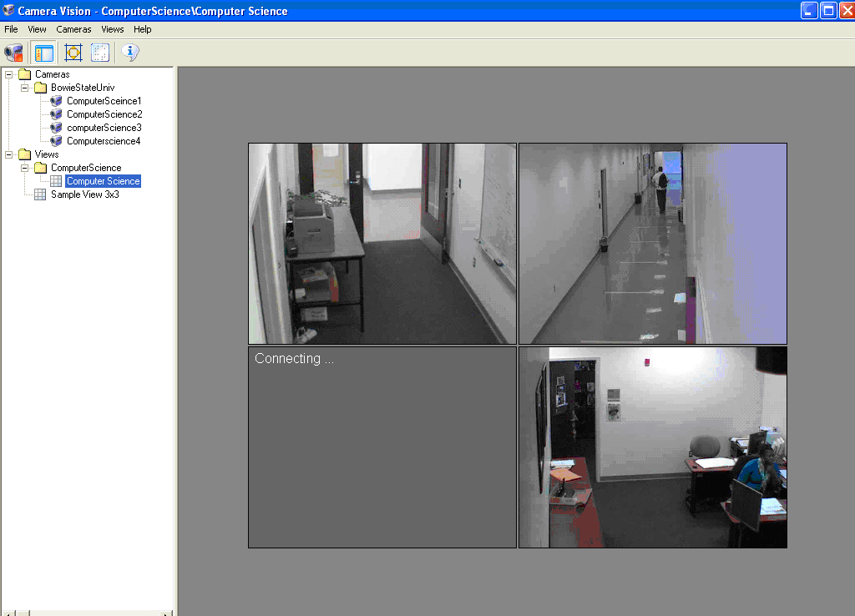This screenshot has height=616, width=855.
Task: Maximize the Camera Vision window
Action: [x=828, y=10]
